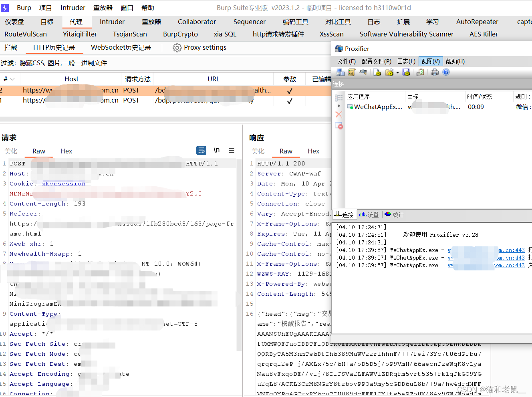
Task: Open AES Killer extension tab
Action: tap(484, 34)
